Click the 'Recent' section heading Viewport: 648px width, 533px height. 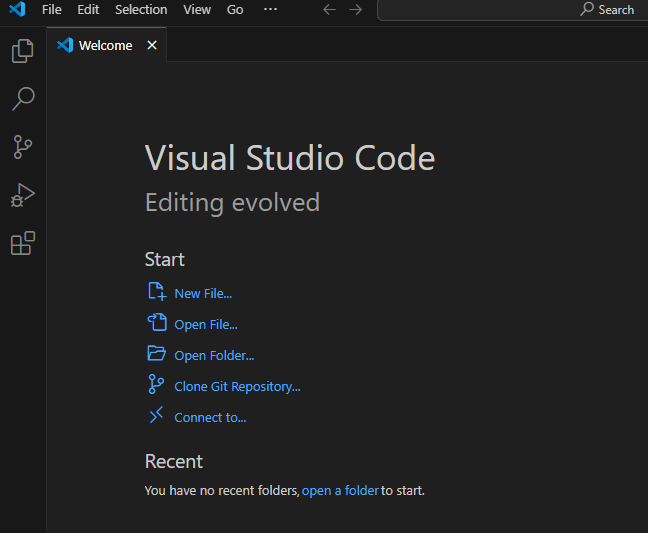tap(174, 462)
